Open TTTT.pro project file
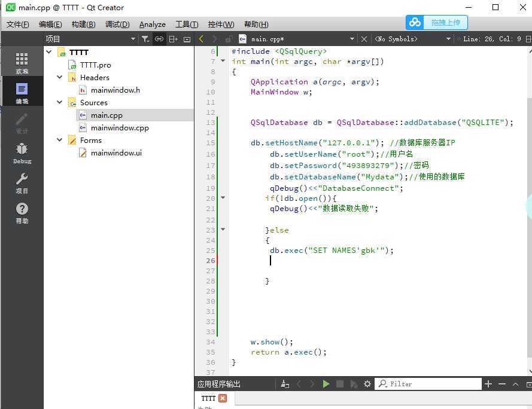Viewport: 532px width, 409px height. tap(95, 65)
